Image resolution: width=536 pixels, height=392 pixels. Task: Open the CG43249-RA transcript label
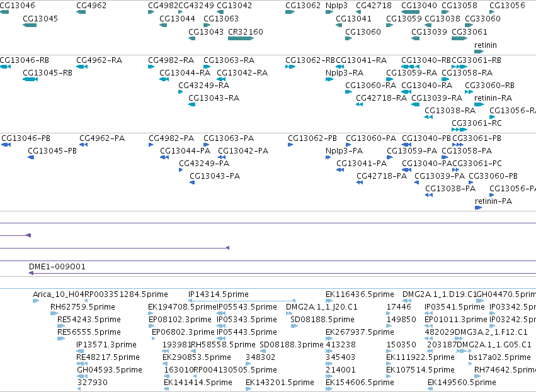[x=203, y=86]
